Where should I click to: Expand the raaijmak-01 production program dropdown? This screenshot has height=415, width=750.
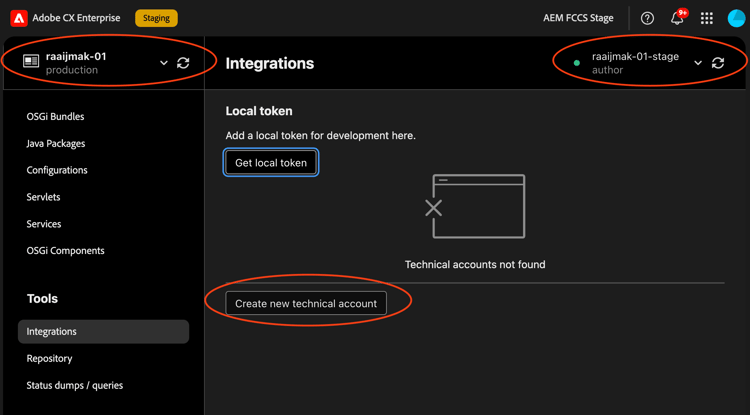pyautogui.click(x=164, y=63)
